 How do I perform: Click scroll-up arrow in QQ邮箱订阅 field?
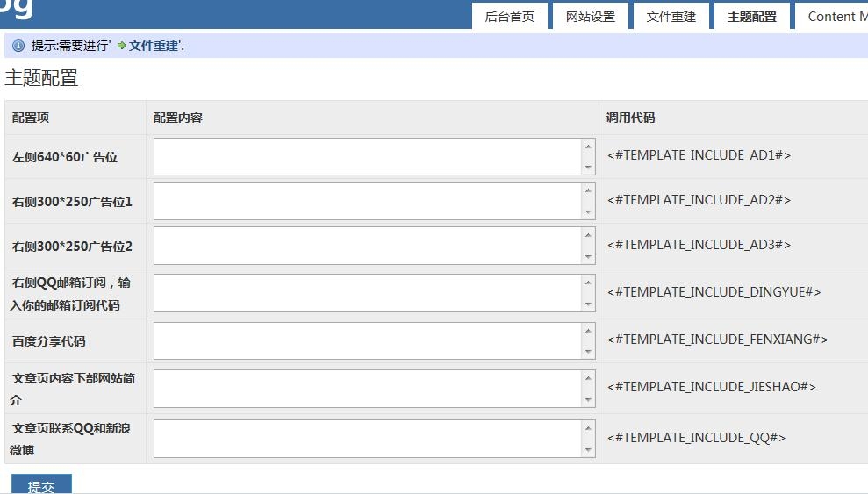click(x=588, y=283)
